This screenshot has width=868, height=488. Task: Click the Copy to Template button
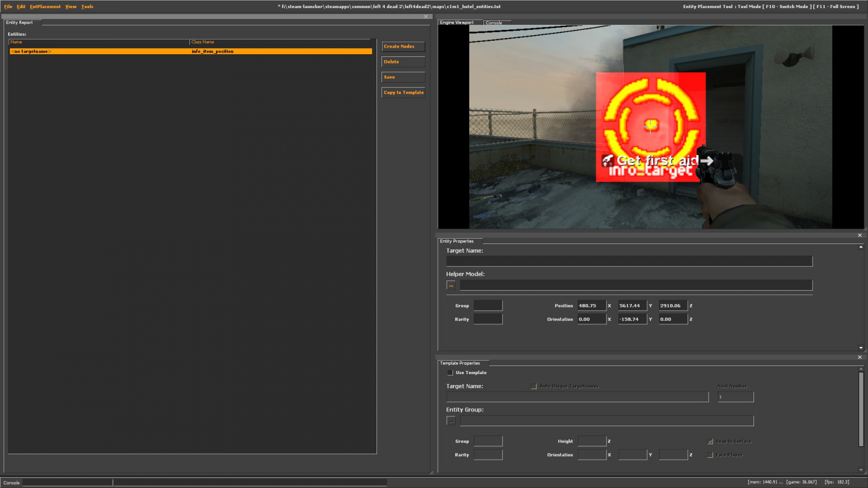click(x=403, y=92)
